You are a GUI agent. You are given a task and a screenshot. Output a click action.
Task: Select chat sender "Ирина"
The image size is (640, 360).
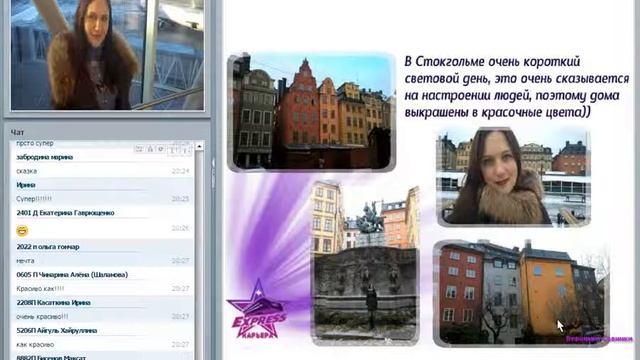26,185
